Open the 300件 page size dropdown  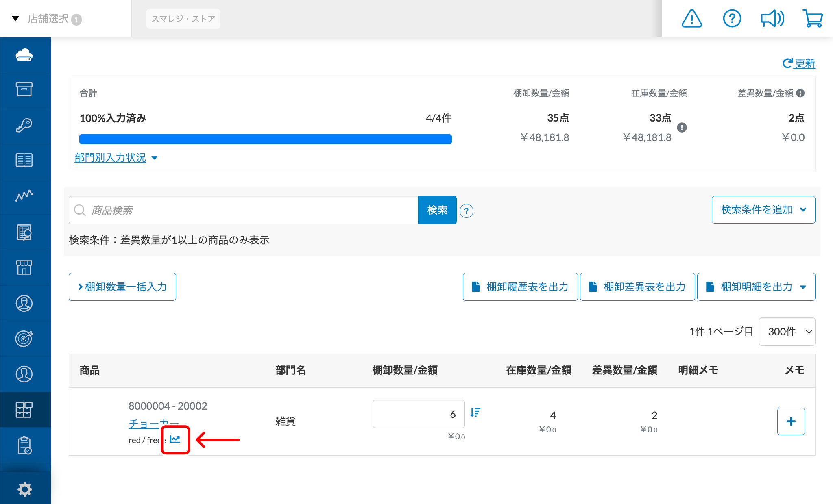pos(787,332)
